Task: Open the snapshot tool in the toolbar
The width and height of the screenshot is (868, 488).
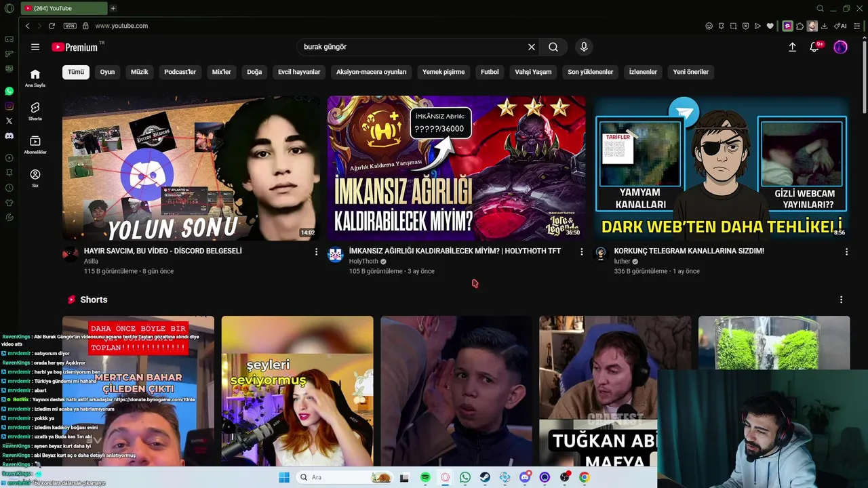Action: point(733,26)
